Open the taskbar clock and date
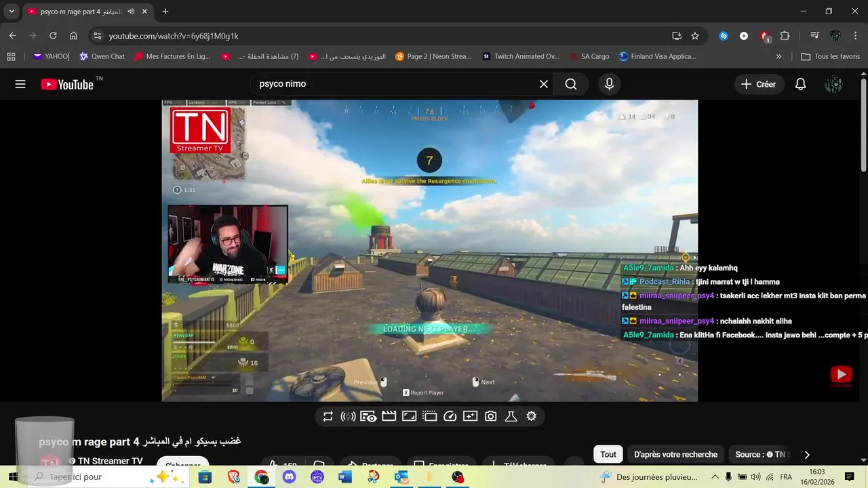 pyautogui.click(x=817, y=477)
